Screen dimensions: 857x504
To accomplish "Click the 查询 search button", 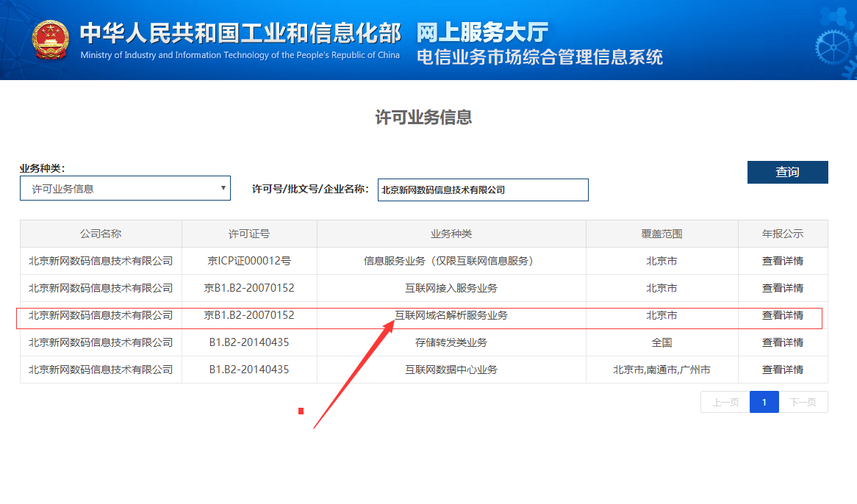I will coord(788,172).
